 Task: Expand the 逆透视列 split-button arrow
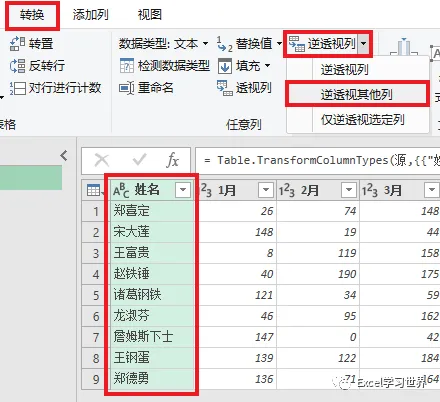pyautogui.click(x=364, y=44)
